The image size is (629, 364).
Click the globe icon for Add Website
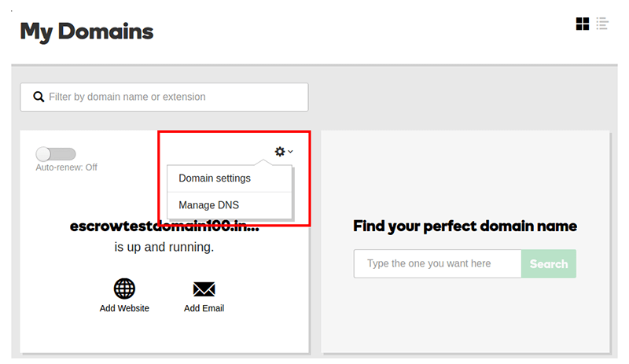pos(124,289)
